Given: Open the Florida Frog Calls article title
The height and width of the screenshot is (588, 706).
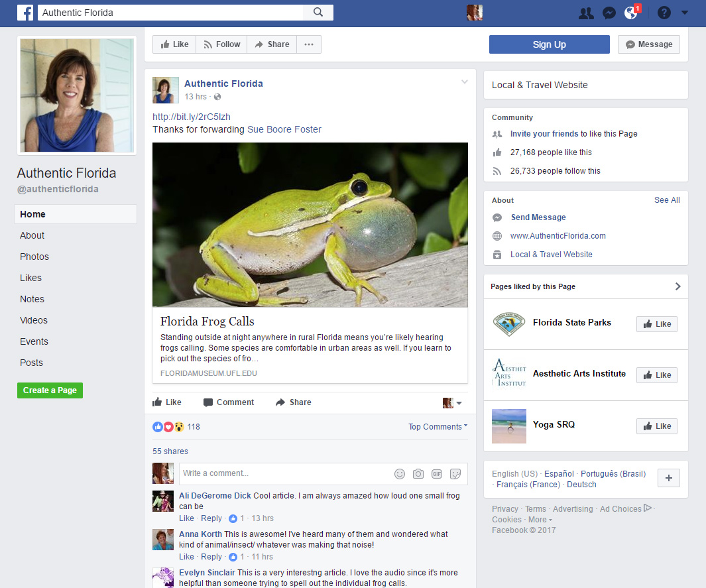Looking at the screenshot, I should click(x=207, y=322).
